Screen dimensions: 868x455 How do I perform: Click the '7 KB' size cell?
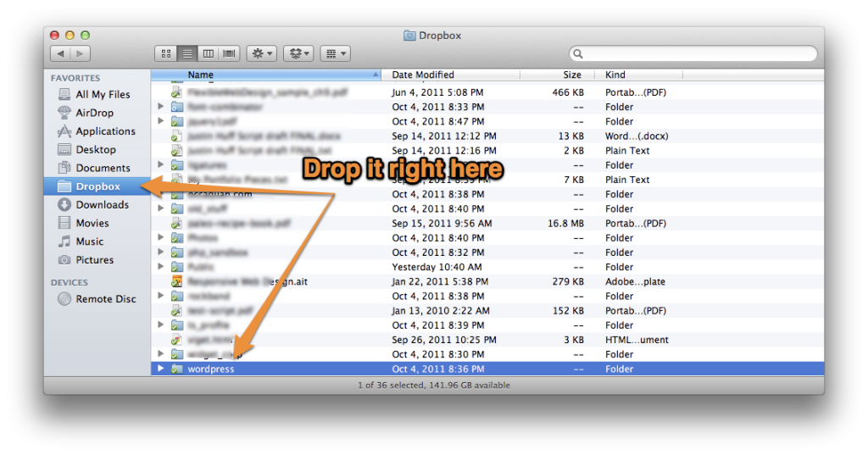pos(574,180)
